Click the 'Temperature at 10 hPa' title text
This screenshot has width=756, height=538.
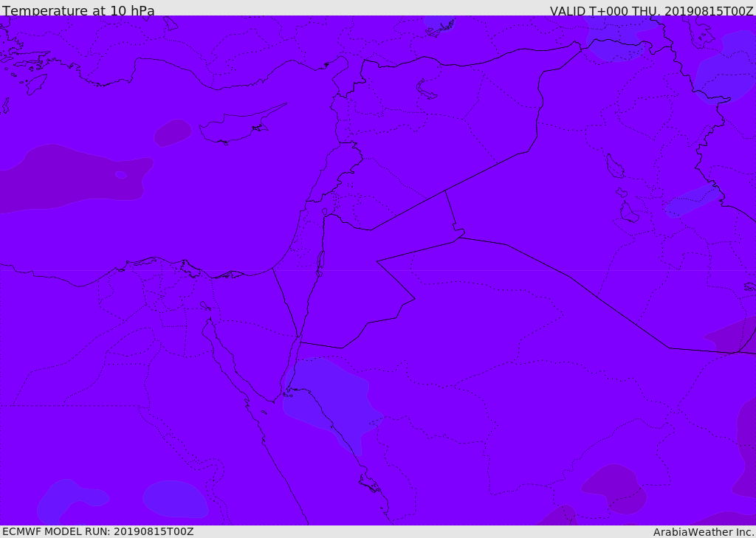(x=78, y=10)
